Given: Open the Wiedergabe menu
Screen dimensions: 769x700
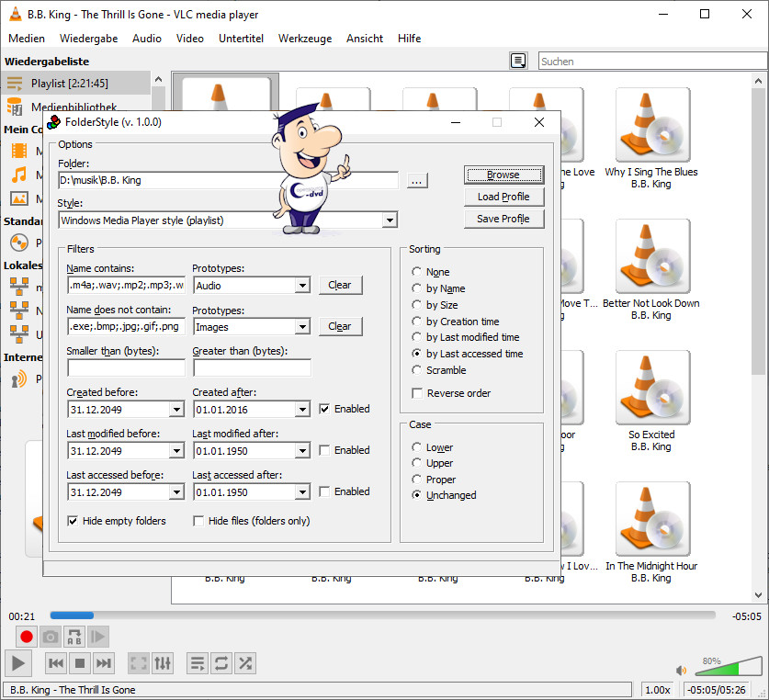Looking at the screenshot, I should coord(88,39).
